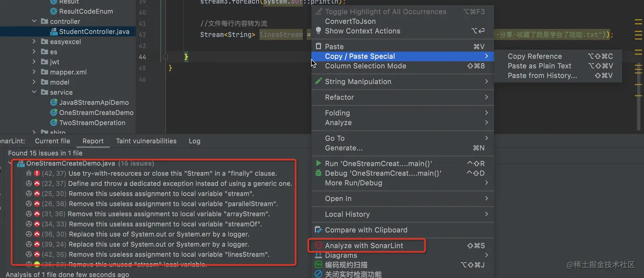
Task: Toggle the code fold marker at line 44
Action: (165, 57)
